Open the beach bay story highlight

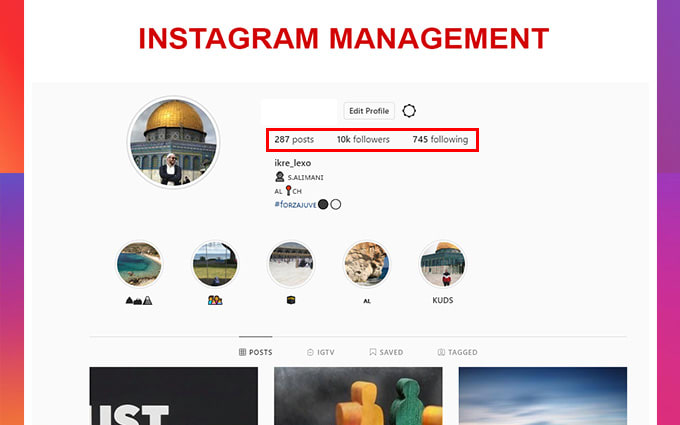[139, 264]
